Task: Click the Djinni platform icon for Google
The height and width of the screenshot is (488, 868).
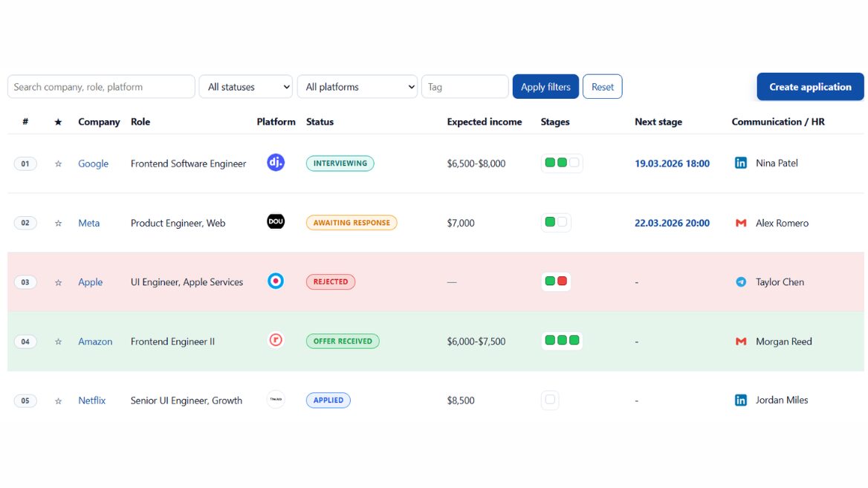Action: [x=276, y=163]
